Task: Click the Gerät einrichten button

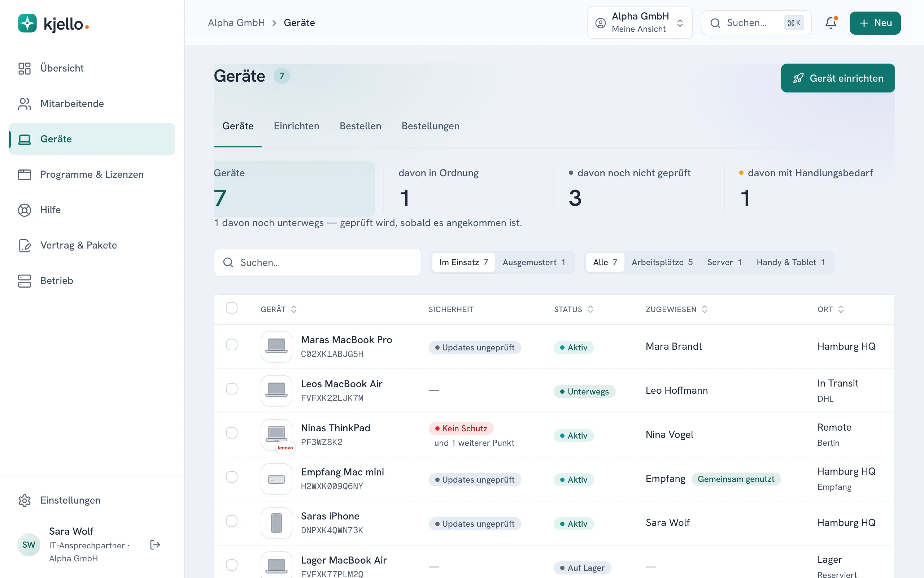Action: (x=838, y=78)
